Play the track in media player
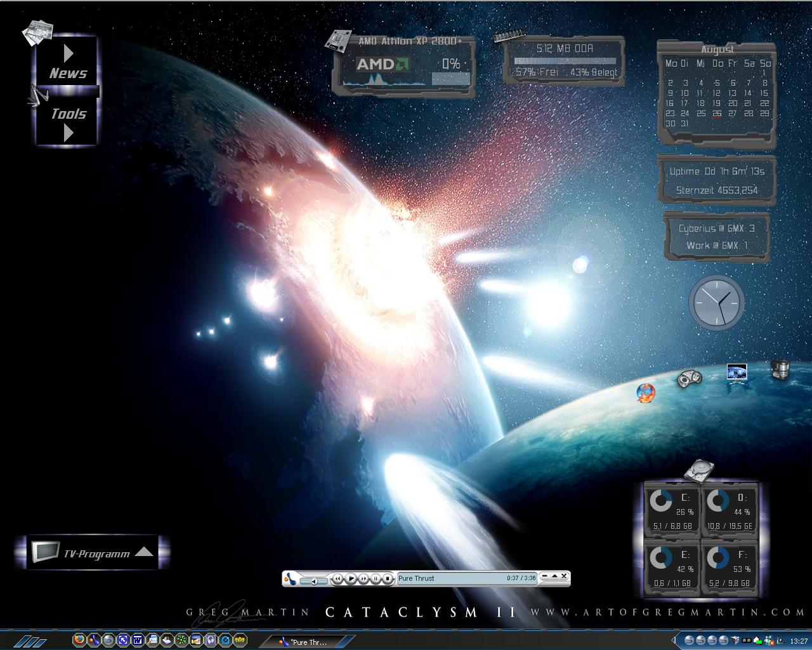 pos(351,578)
